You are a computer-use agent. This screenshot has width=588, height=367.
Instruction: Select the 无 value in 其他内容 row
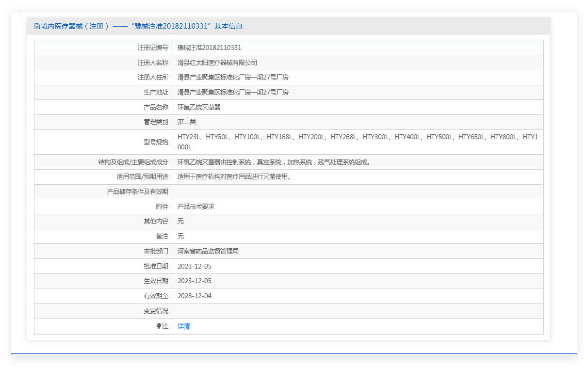click(x=180, y=221)
